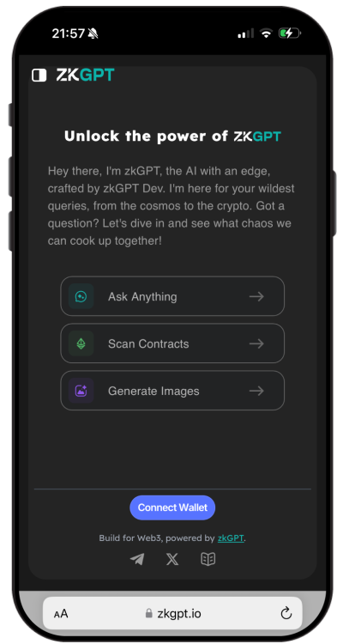Click the ZKGPT logo in headline

[x=257, y=136]
